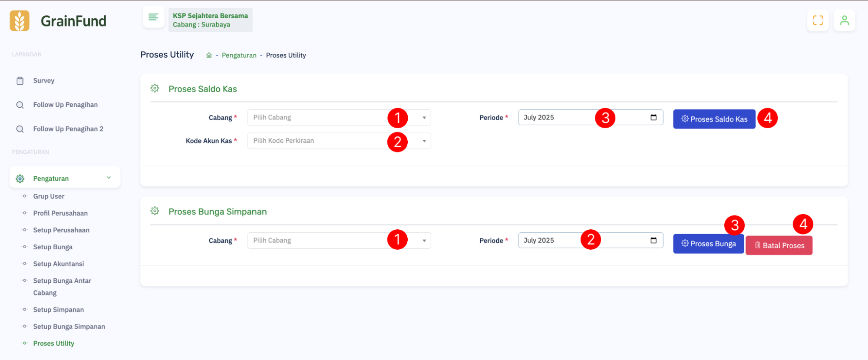The image size is (868, 360).
Task: Click the Proses Bunga button
Action: (x=709, y=244)
